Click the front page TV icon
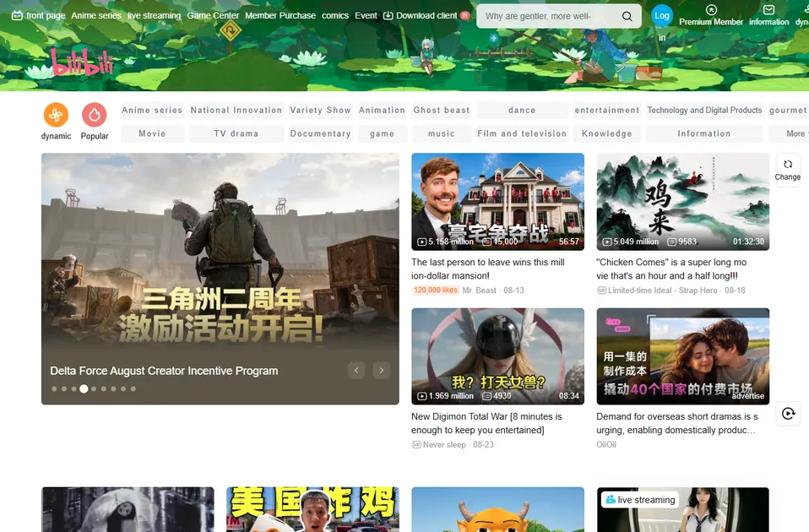Image resolution: width=809 pixels, height=532 pixels. click(17, 15)
